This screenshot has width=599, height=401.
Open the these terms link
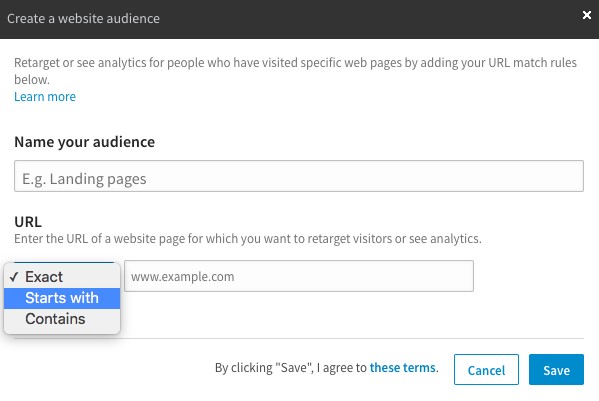[403, 367]
